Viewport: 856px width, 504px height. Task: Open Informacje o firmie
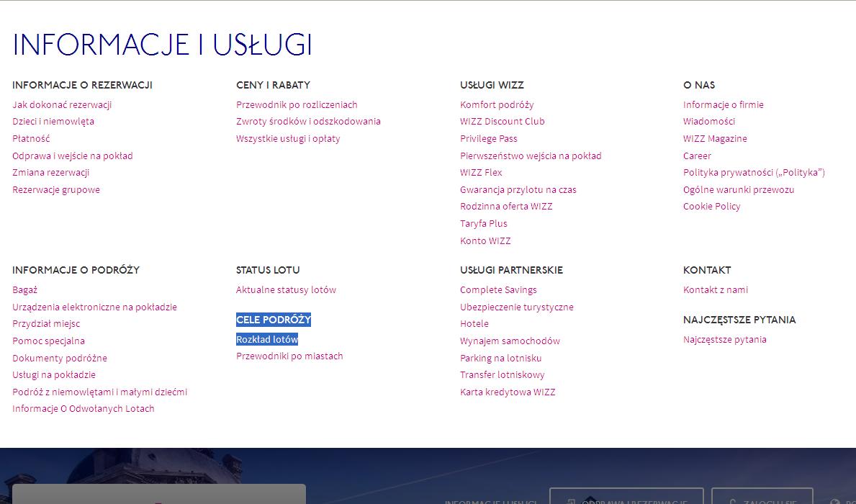coord(724,104)
